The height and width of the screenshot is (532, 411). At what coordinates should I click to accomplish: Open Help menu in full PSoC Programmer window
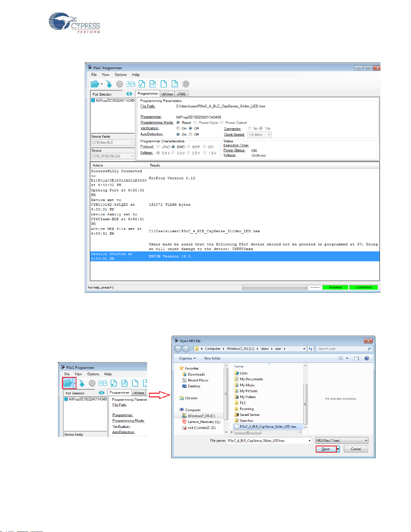click(x=136, y=75)
